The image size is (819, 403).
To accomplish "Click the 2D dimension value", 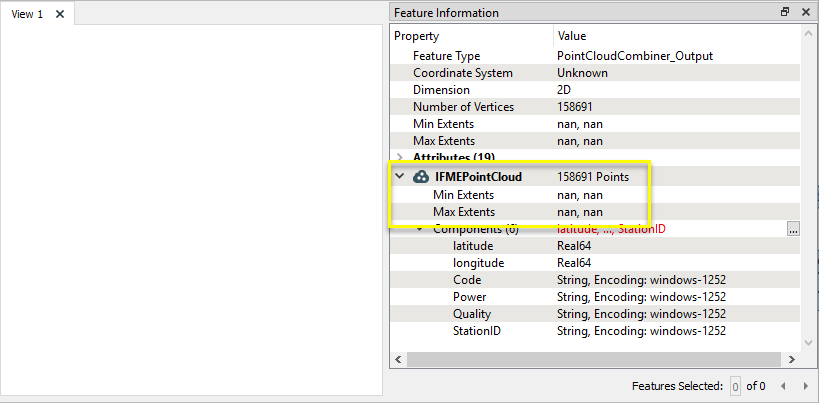I will pos(564,90).
